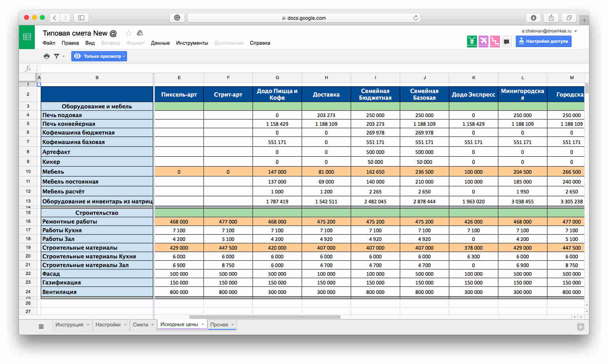The width and height of the screenshot is (608, 364).
Task: Open the Данные menu
Action: coord(160,43)
